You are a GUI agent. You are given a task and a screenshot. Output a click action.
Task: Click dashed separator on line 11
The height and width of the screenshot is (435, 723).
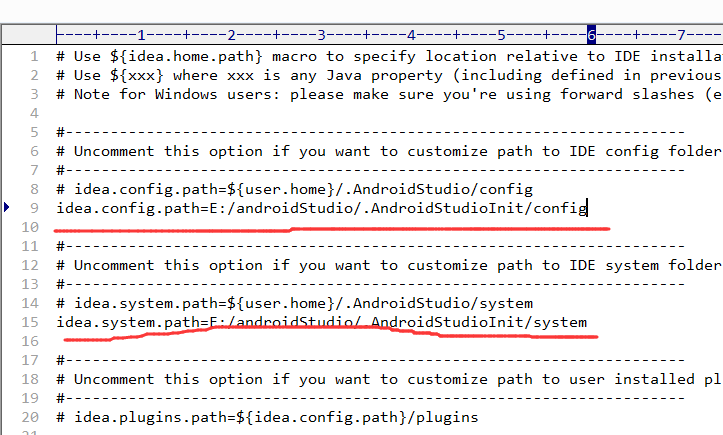[x=371, y=246]
